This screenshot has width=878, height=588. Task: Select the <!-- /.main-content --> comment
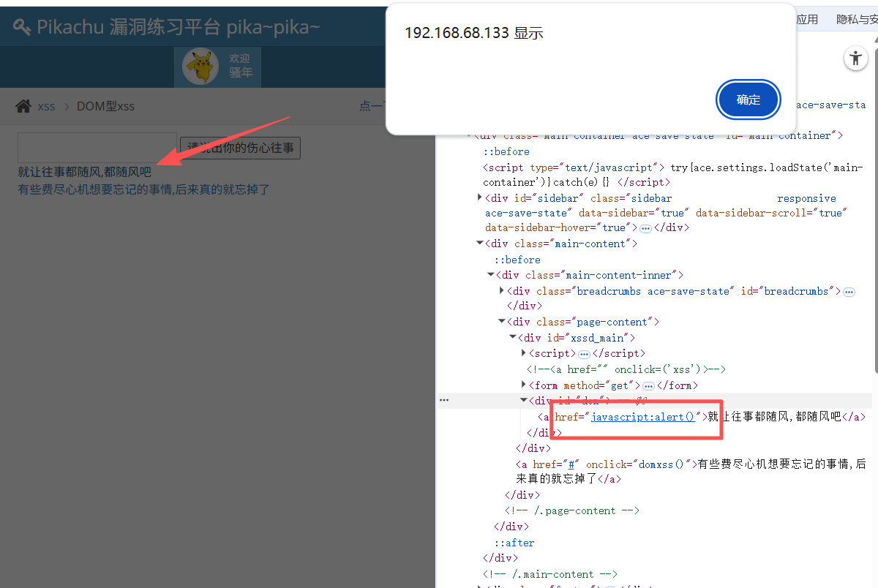point(550,574)
